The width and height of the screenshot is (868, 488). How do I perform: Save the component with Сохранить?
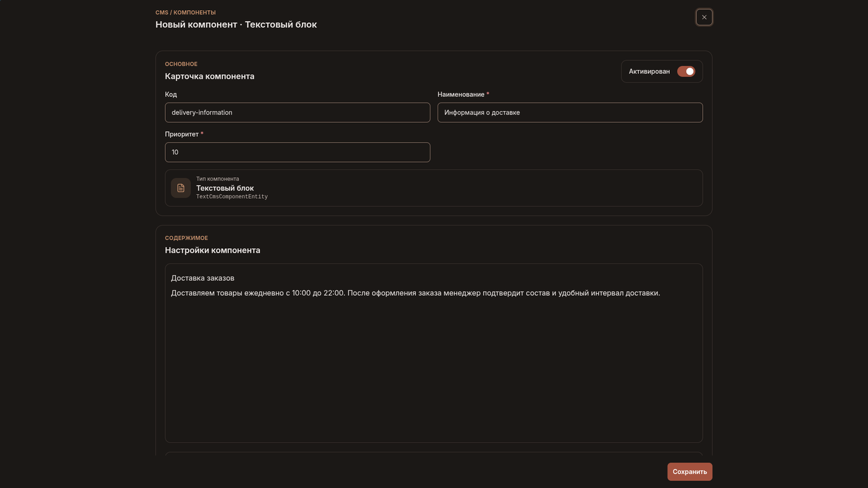[x=690, y=472]
